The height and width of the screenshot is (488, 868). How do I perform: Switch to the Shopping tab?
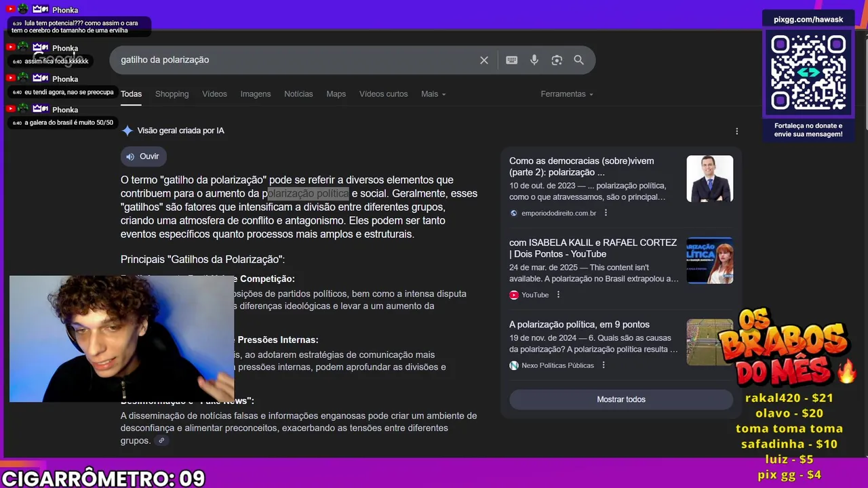pyautogui.click(x=172, y=94)
